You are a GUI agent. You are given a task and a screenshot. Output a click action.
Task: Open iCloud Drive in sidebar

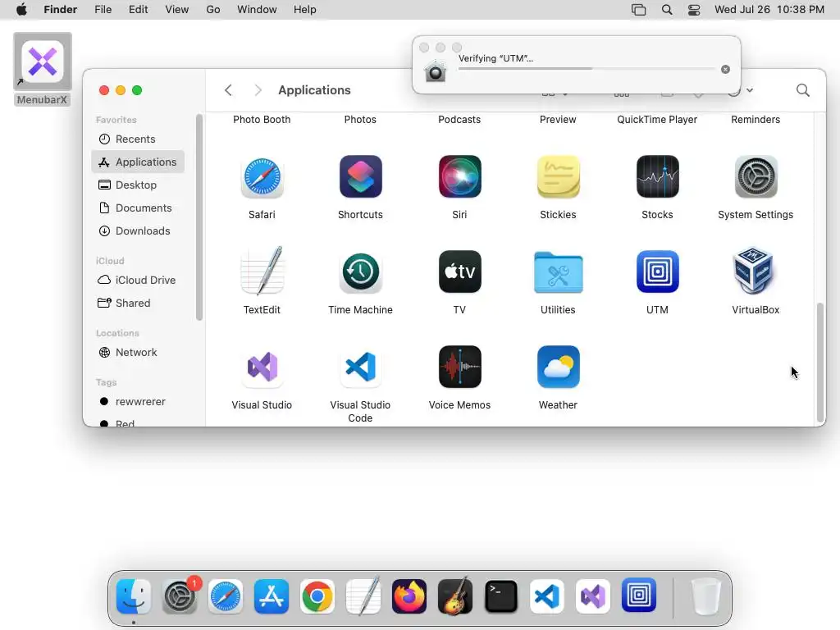click(x=138, y=281)
